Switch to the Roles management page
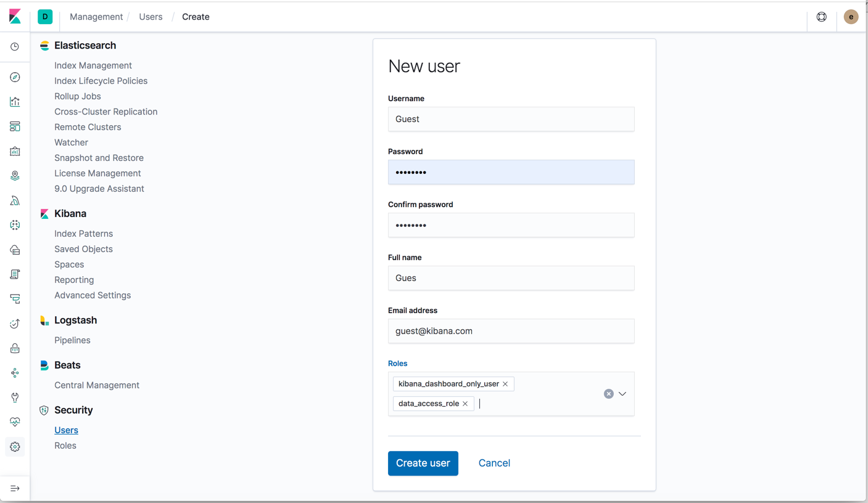This screenshot has width=868, height=503. coord(65,445)
